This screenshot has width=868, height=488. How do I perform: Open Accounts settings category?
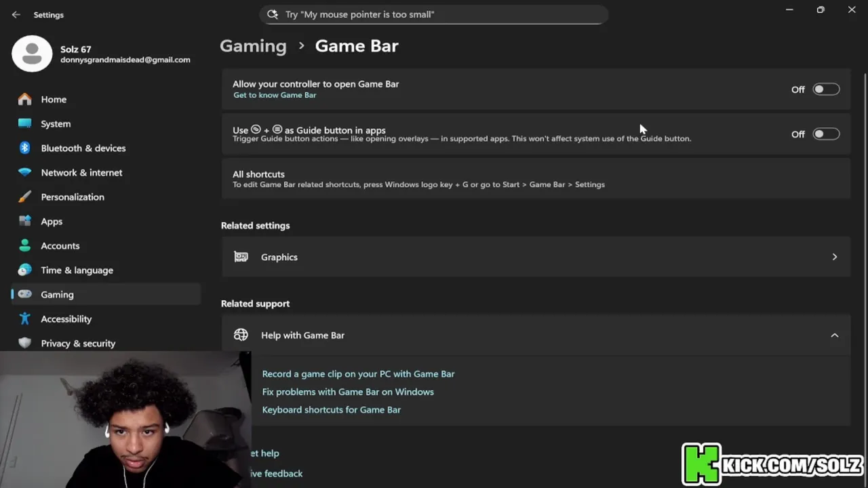point(106,245)
